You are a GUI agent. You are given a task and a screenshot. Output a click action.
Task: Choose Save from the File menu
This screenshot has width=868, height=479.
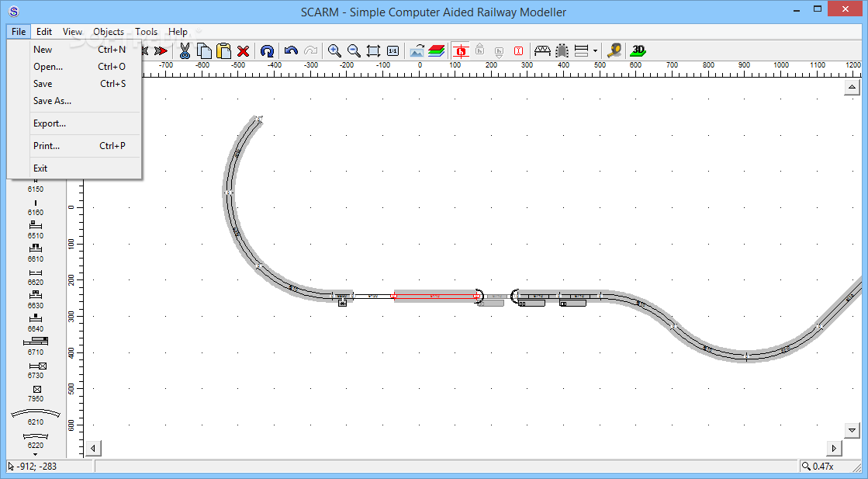80,84
